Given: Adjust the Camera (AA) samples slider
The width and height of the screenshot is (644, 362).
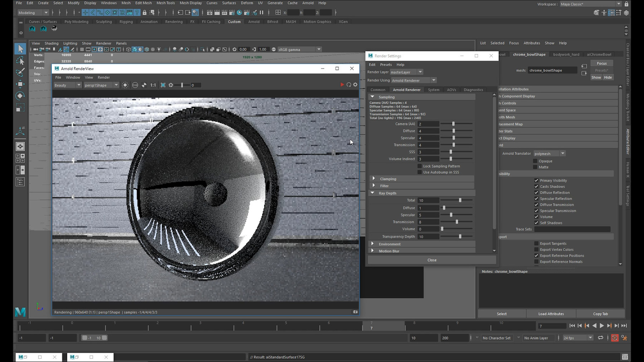Looking at the screenshot, I should [x=453, y=124].
